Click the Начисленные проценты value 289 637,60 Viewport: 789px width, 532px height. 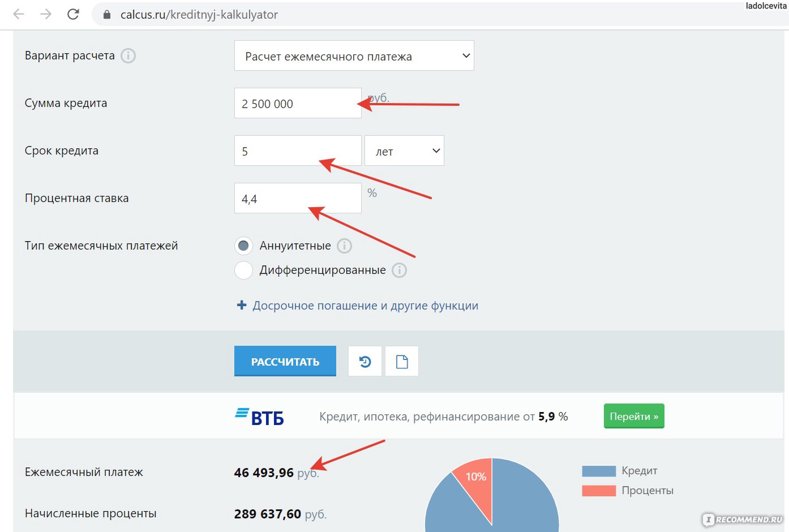tap(268, 514)
